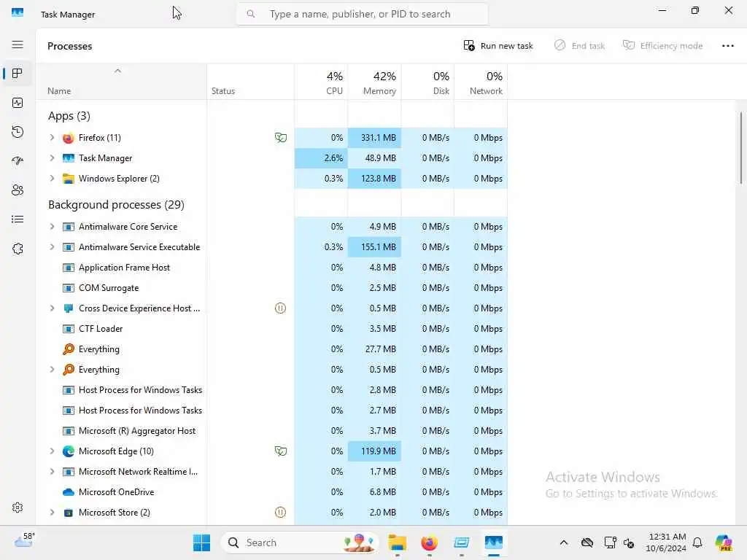Click the Microsoft OneDrive cloud icon
Viewport: 747px width, 560px height.
[x=68, y=492]
